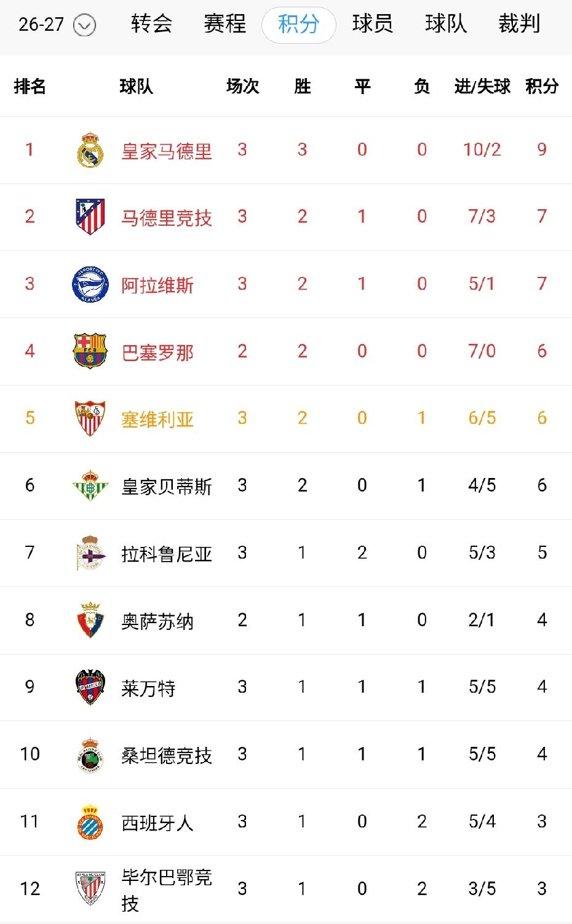Viewport: 572px width, 924px height.
Task: Open team link 西班牙人
Action: (x=157, y=822)
